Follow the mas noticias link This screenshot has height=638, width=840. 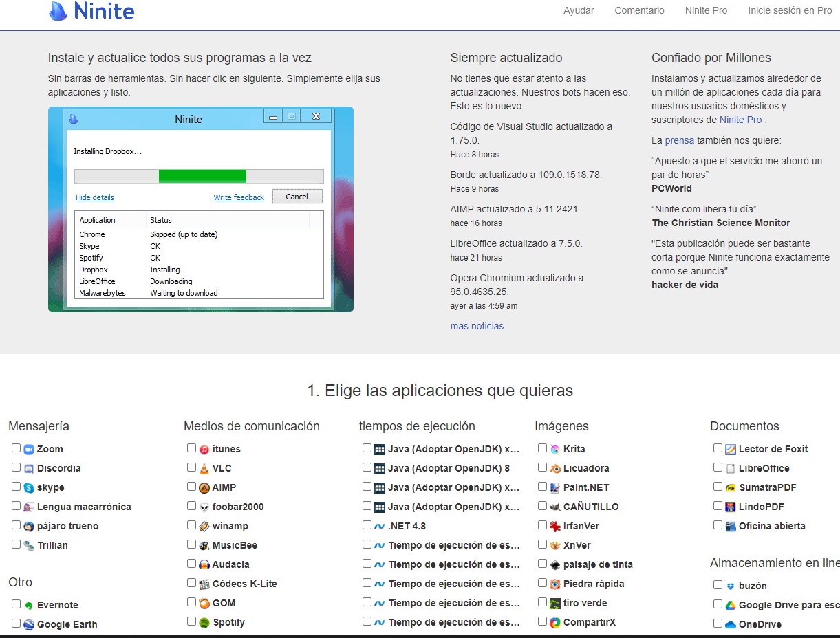pyautogui.click(x=477, y=326)
